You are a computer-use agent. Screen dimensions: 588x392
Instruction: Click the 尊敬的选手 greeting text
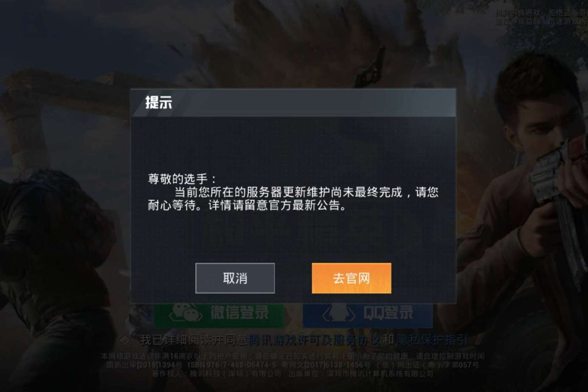(x=182, y=179)
